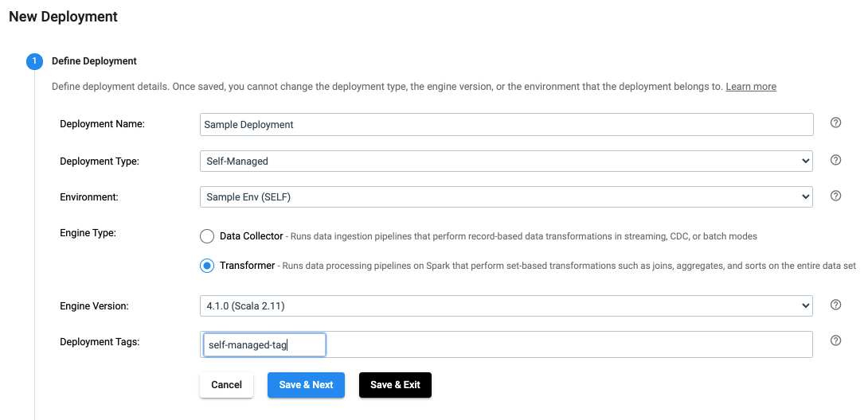Click the Define Deployment step heading
The image size is (868, 420).
pyautogui.click(x=94, y=61)
